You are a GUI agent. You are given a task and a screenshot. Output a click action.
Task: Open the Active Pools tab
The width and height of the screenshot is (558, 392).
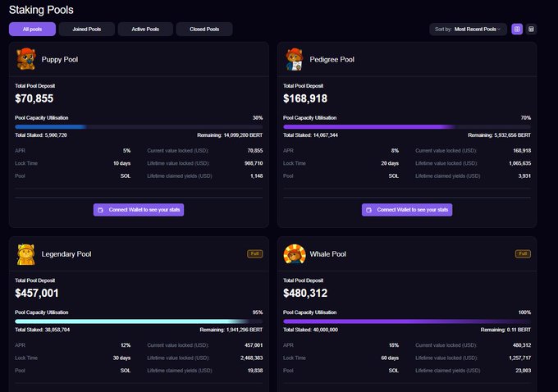coord(145,30)
